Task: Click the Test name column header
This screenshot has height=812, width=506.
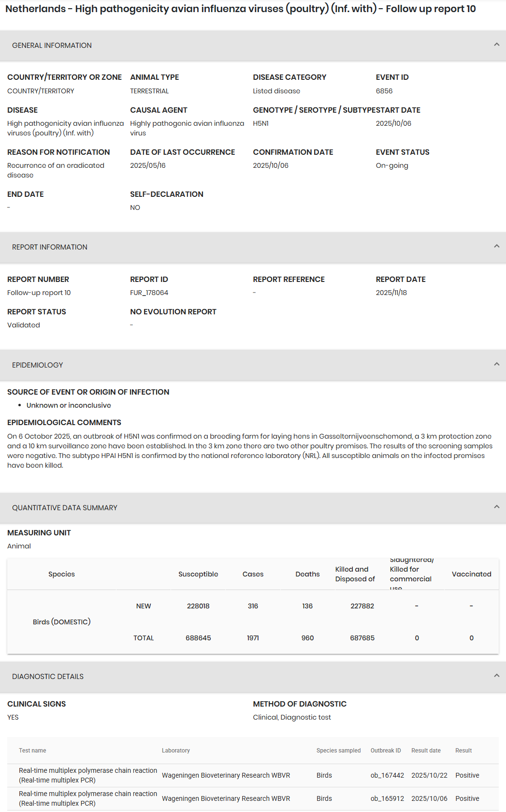Action: (x=32, y=751)
